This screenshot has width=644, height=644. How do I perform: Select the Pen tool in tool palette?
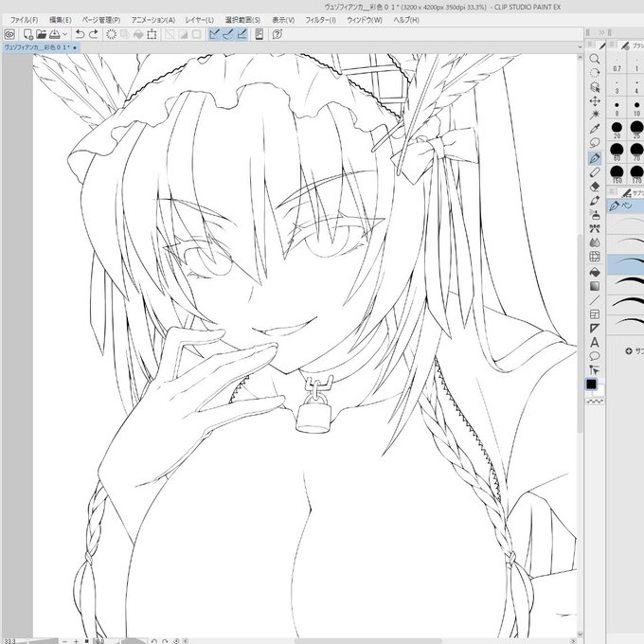pos(595,158)
